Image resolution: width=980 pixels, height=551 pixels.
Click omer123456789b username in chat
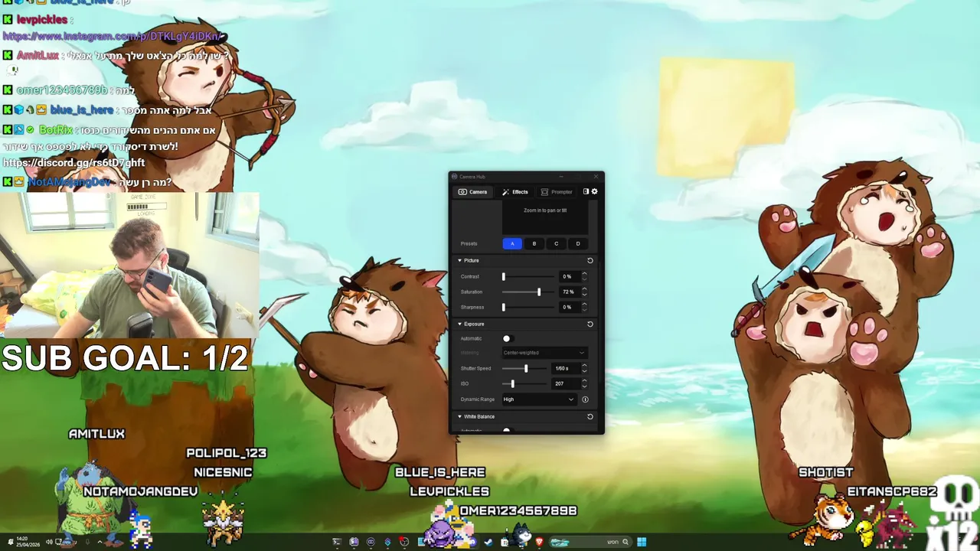tap(62, 90)
